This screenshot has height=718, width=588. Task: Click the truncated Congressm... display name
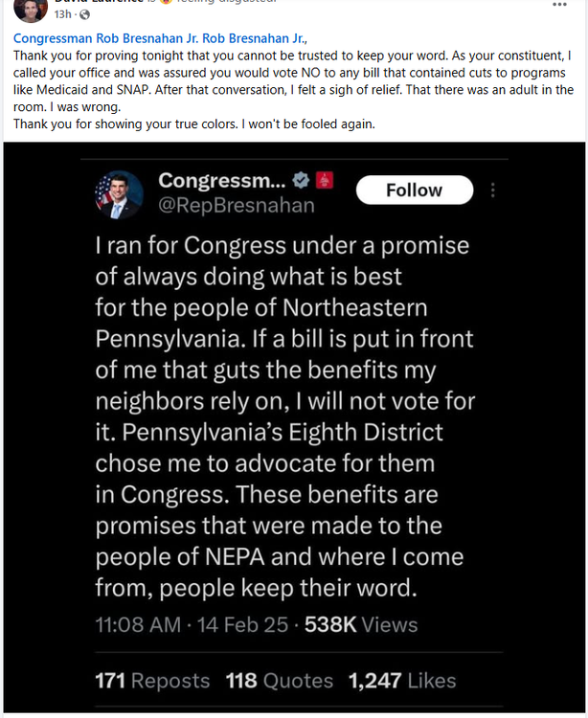click(219, 180)
